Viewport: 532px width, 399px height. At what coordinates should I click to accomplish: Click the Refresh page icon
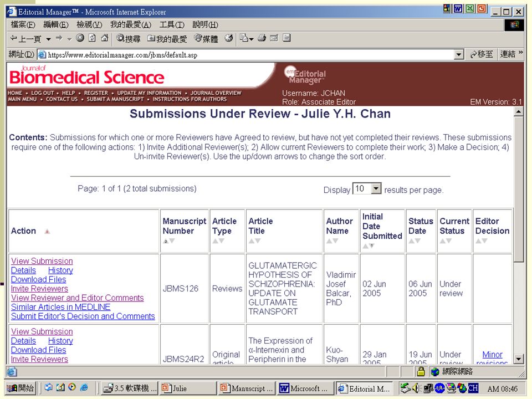click(x=93, y=38)
